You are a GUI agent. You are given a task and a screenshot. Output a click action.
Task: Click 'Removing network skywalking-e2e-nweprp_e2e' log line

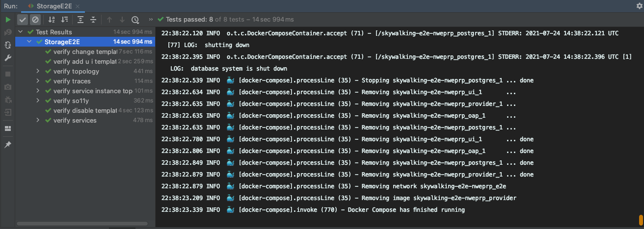point(434,186)
